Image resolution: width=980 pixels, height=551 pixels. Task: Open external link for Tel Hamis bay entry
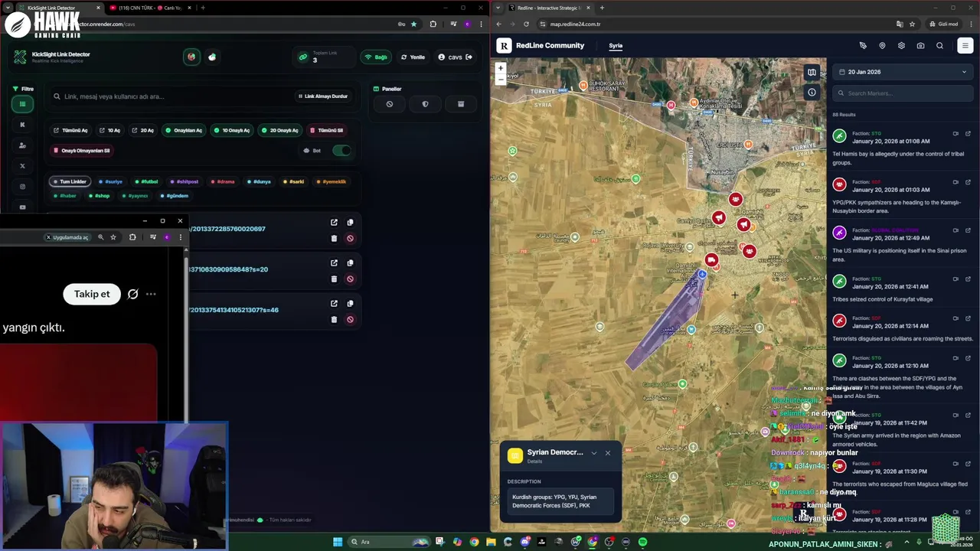click(x=968, y=133)
